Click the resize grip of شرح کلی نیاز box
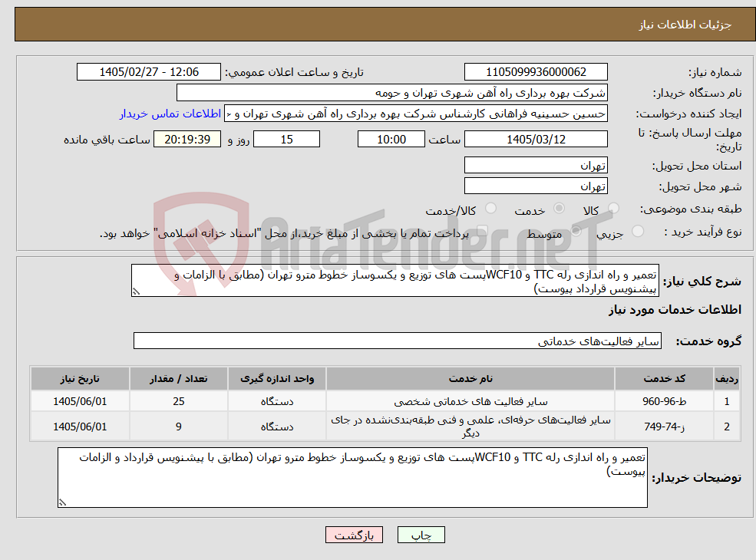 [136, 292]
